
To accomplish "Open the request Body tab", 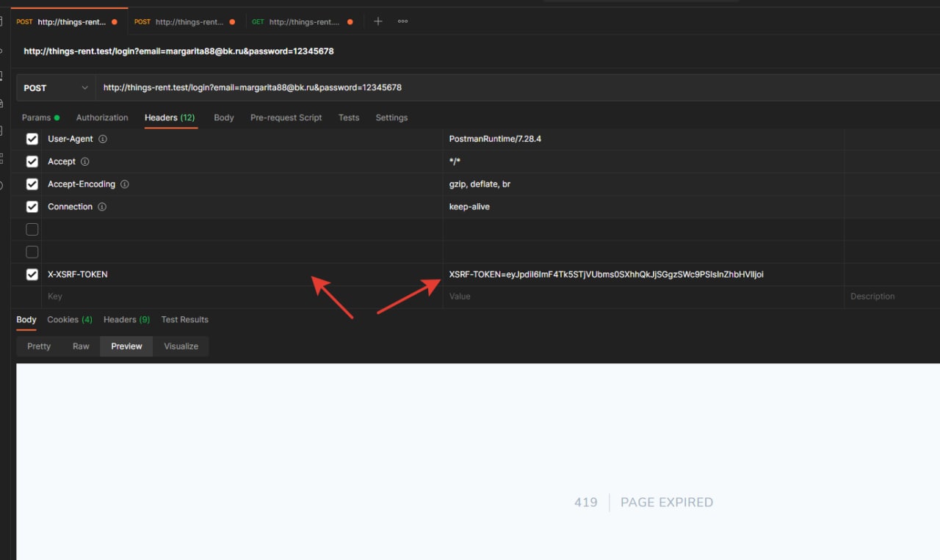I will pos(224,117).
